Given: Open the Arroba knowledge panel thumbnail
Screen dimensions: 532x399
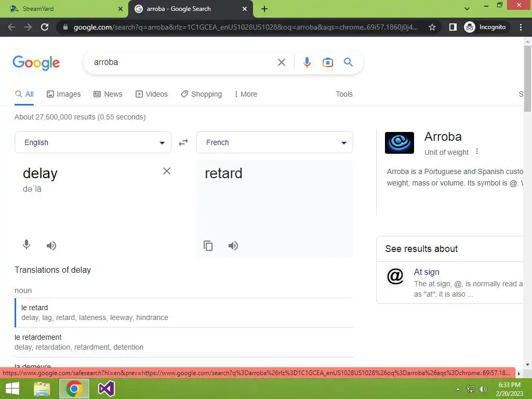Looking at the screenshot, I should (400, 143).
